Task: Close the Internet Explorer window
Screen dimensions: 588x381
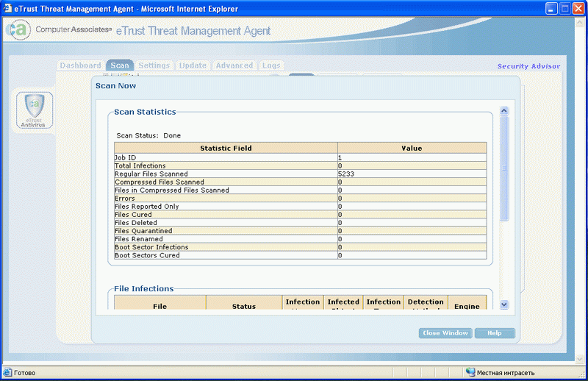Action: coord(578,9)
